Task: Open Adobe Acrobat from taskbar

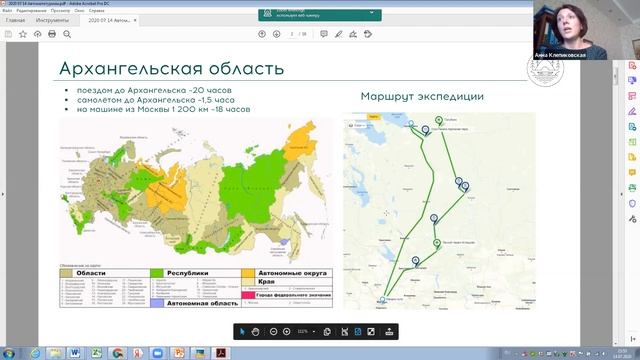Action: (x=221, y=353)
